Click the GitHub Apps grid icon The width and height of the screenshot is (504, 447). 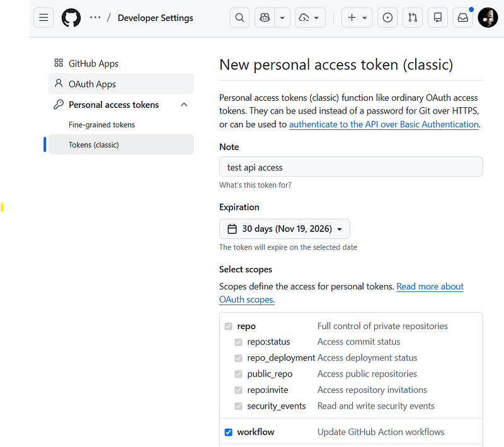click(x=59, y=63)
